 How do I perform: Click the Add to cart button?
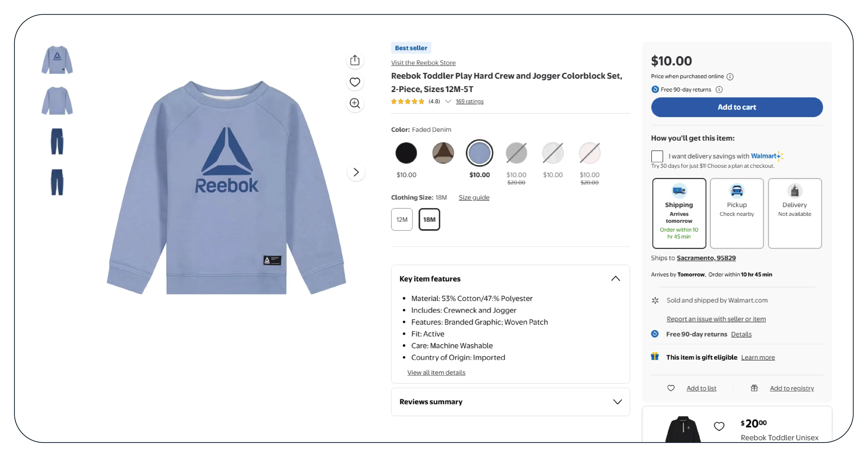(737, 107)
